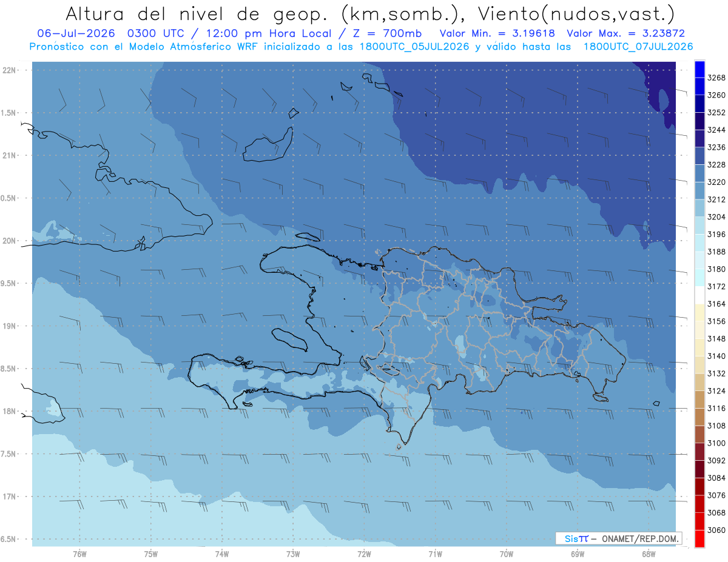728x562 pixels.
Task: Select the date text '06-Jul-2026'
Action: click(x=76, y=34)
